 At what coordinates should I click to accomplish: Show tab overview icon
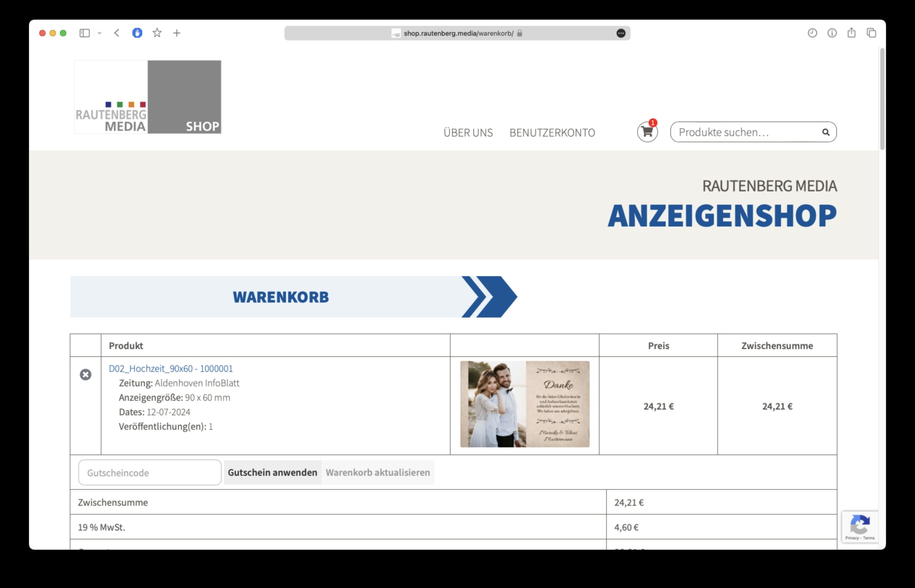point(871,33)
